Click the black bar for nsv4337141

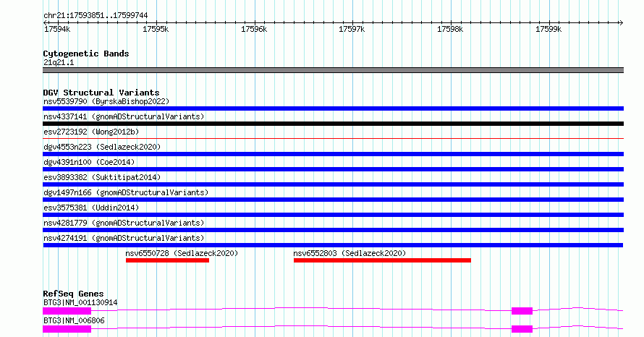click(333, 124)
